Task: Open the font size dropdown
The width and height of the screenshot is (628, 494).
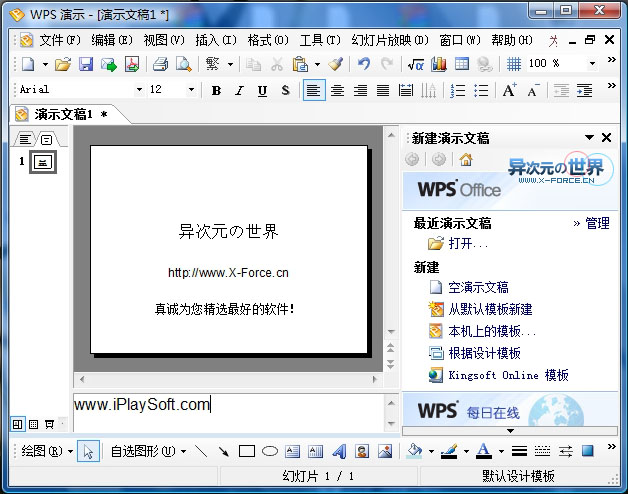Action: [191, 89]
